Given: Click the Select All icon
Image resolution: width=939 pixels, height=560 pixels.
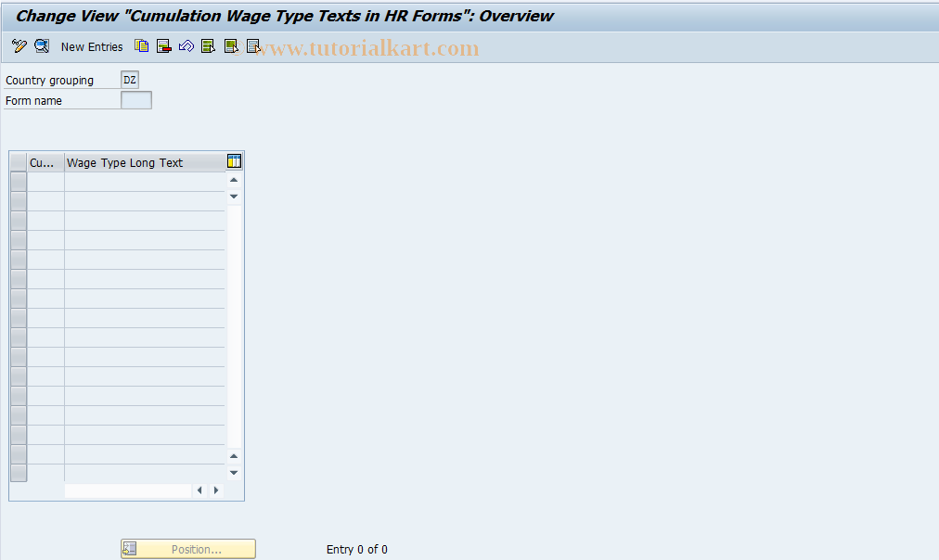Looking at the screenshot, I should click(x=209, y=46).
